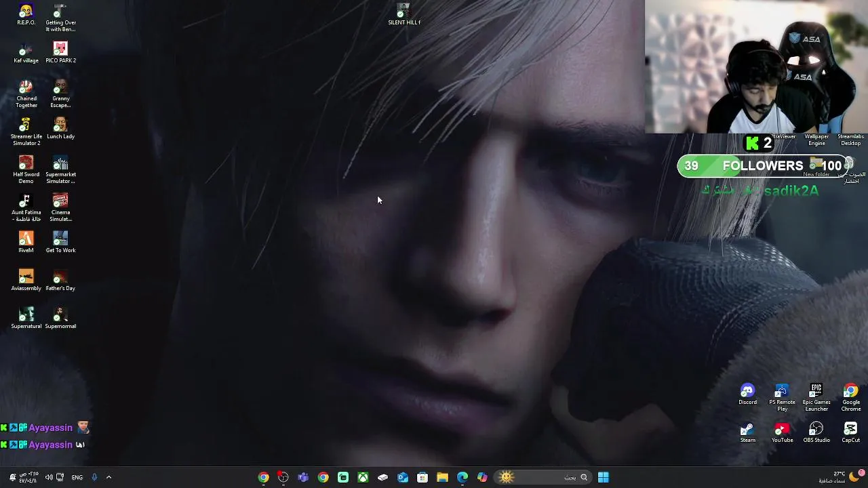Open Outlook from the taskbar
Screen dimensions: 868x488
pos(403,477)
